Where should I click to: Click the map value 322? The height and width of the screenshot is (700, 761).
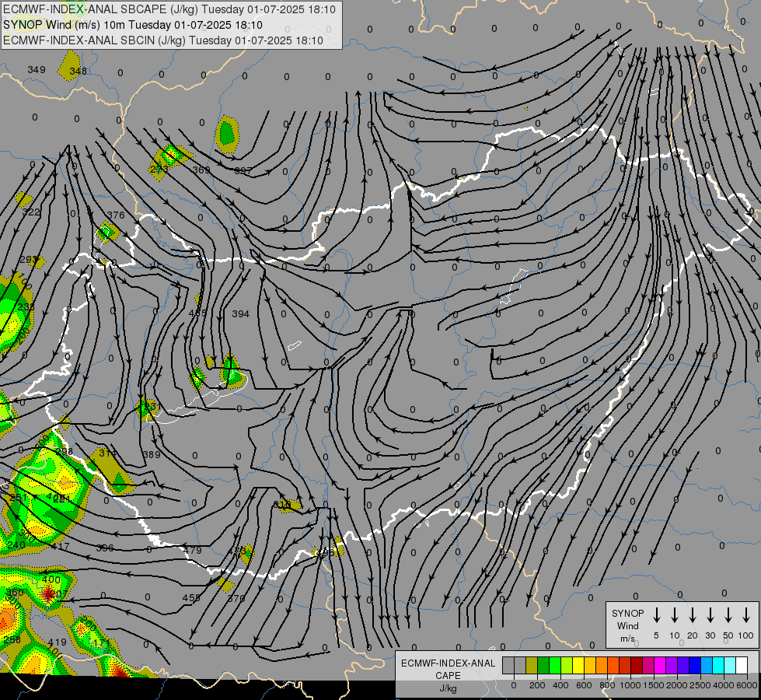pyautogui.click(x=32, y=212)
